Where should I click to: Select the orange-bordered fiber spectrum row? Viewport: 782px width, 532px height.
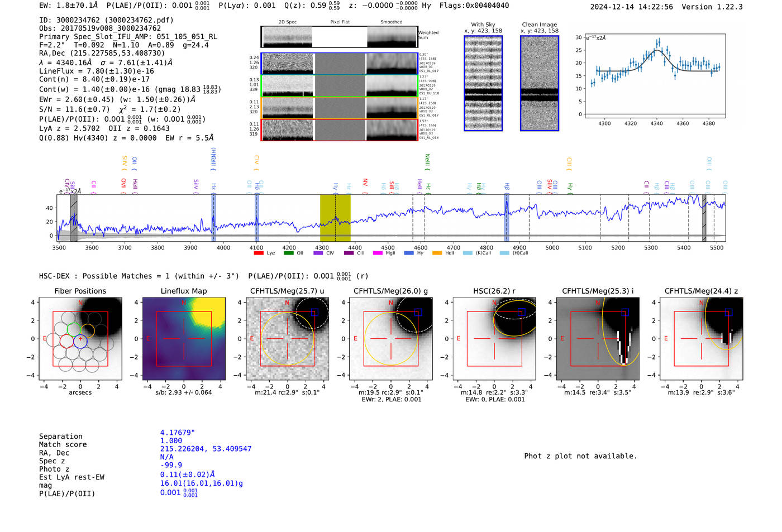tap(339, 108)
